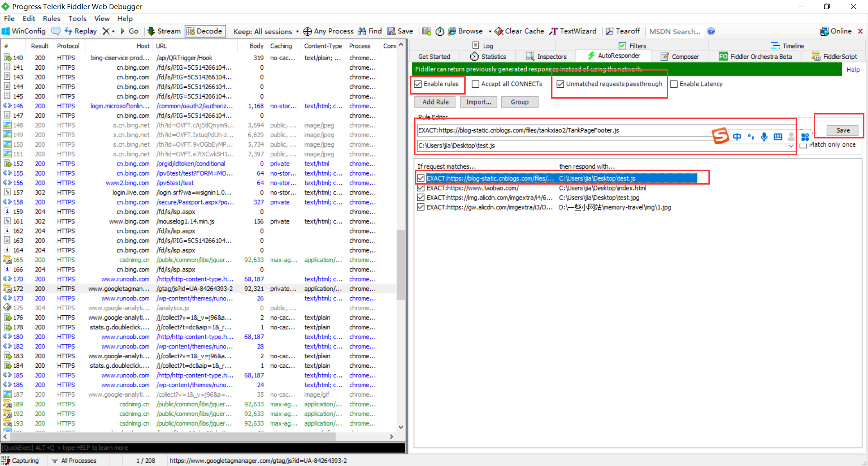868x466 pixels.
Task: Close the toolbar with red X
Action: point(860,31)
